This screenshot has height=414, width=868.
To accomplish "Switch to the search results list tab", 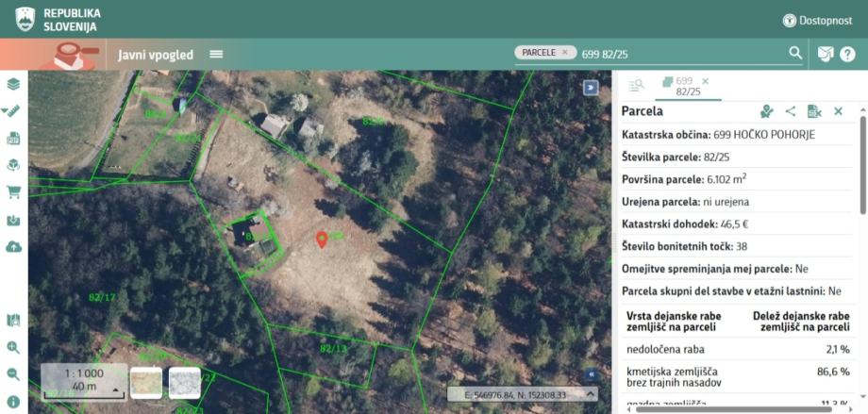I will coord(636,86).
